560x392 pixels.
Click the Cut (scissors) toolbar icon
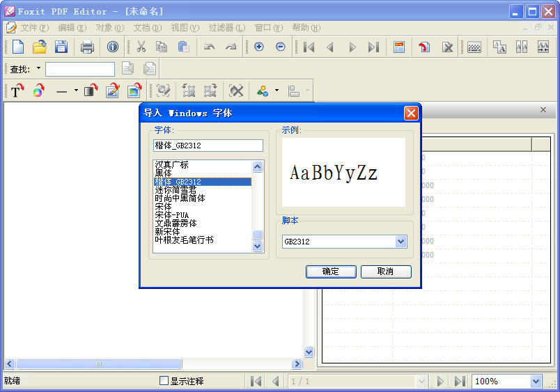point(141,47)
